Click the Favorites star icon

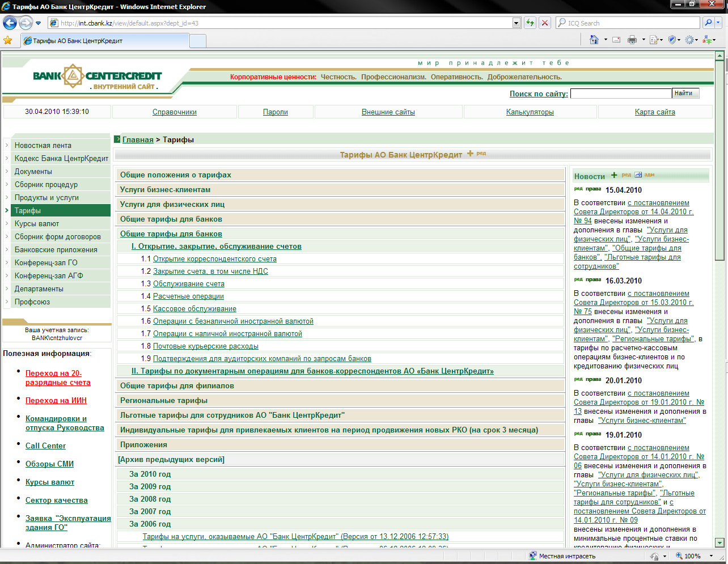[8, 40]
